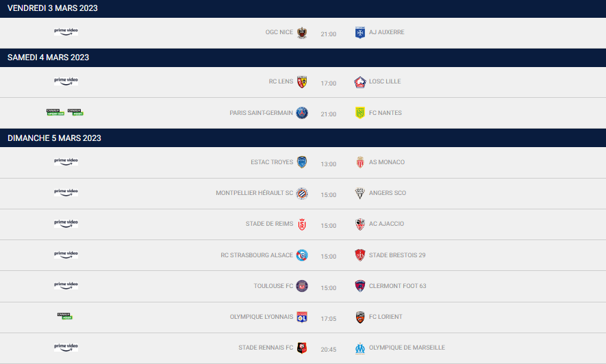This screenshot has width=606, height=364.
Task: Click the OGC Nice club crest
Action: pyautogui.click(x=302, y=33)
